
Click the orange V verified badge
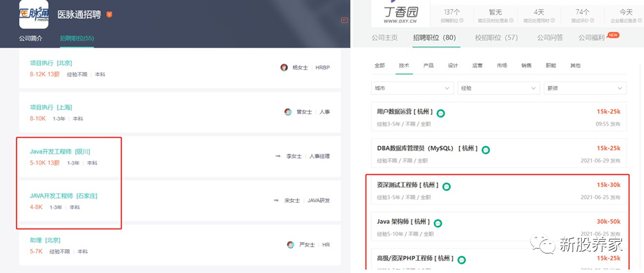click(109, 15)
